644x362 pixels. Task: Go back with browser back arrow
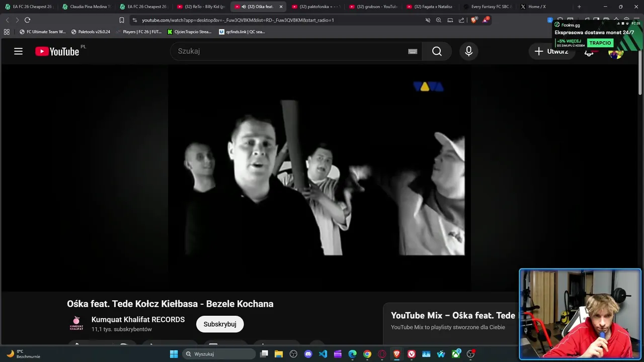[x=7, y=20]
